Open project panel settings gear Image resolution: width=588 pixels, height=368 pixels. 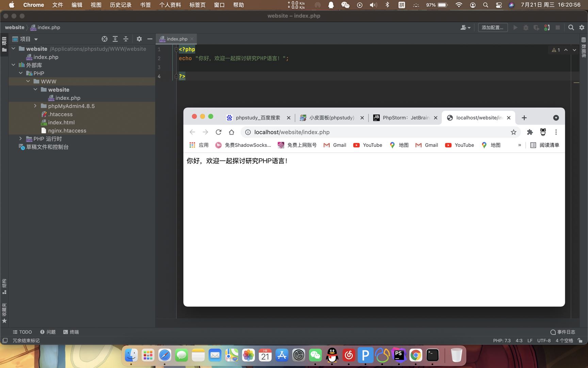139,39
